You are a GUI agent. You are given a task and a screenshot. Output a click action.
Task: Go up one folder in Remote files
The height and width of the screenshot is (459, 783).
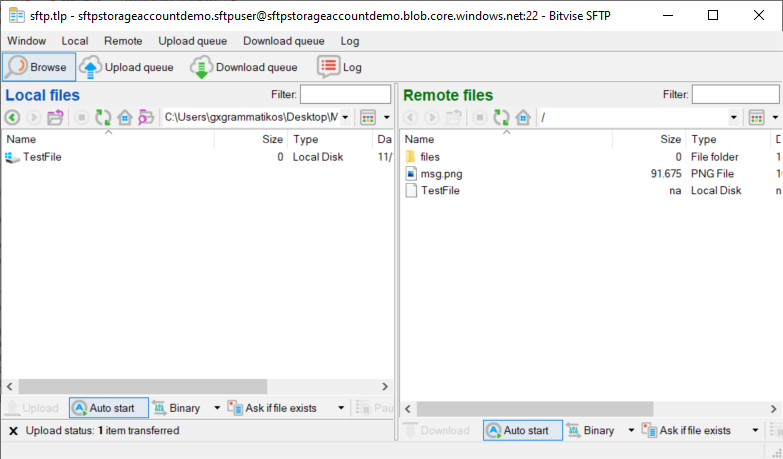pos(453,118)
